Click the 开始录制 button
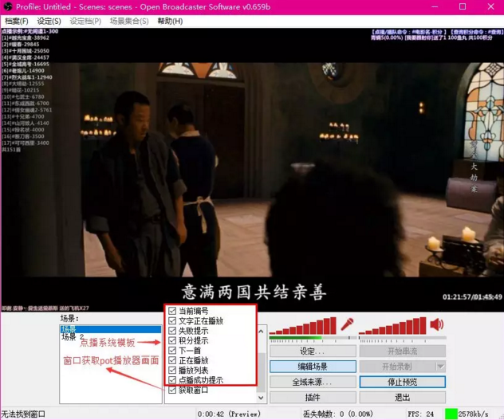 pos(398,367)
